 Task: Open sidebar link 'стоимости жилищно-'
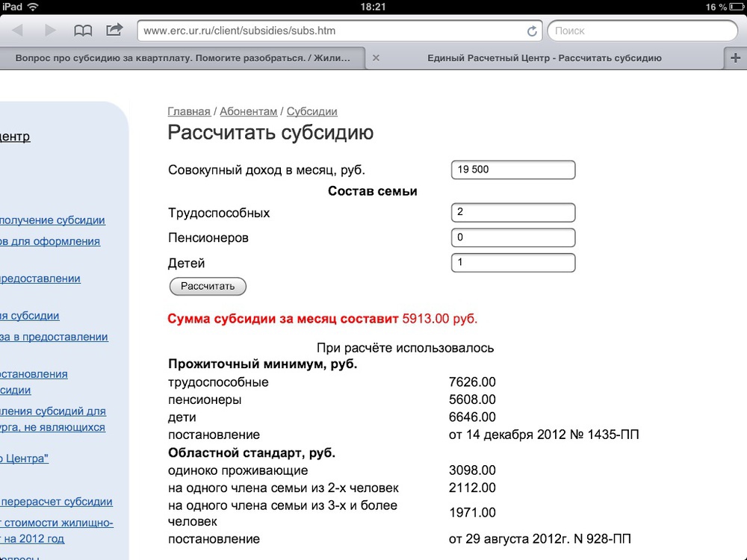57,523
